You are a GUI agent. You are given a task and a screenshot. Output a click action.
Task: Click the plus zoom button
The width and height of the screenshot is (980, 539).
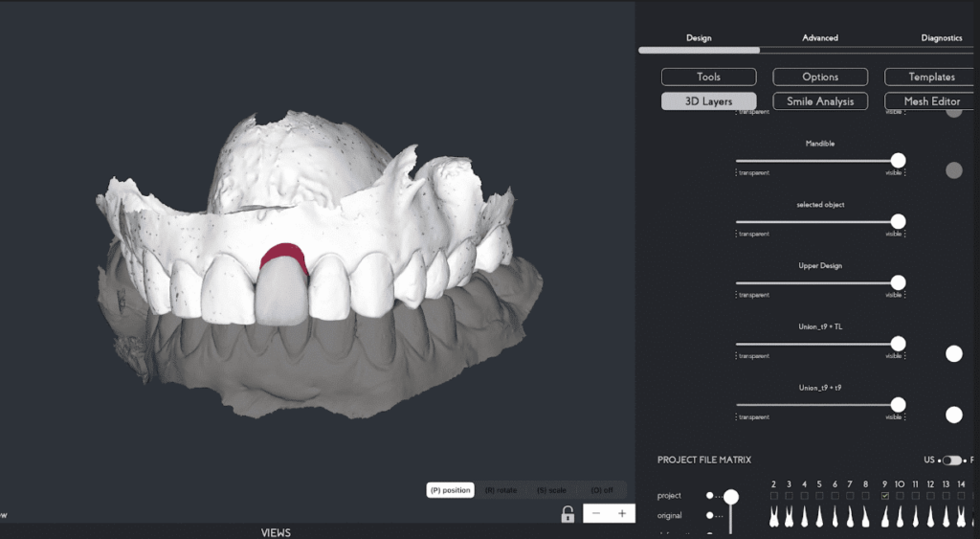622,514
